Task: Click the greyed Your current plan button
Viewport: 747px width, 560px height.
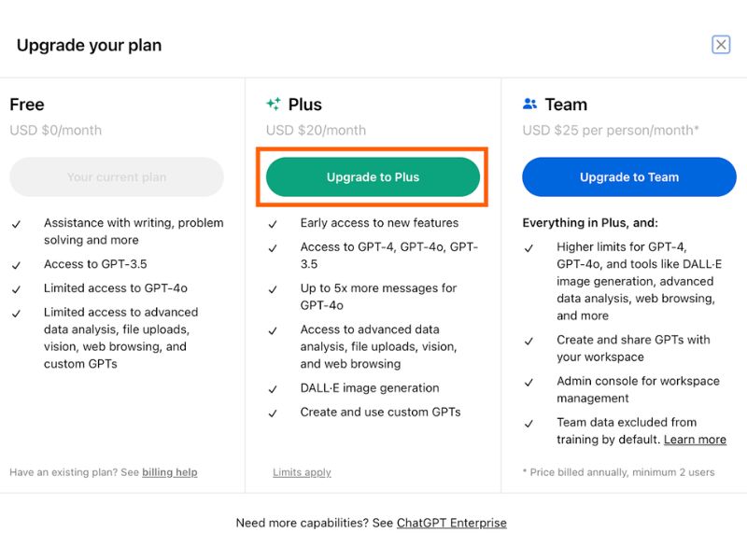Action: coord(117,177)
